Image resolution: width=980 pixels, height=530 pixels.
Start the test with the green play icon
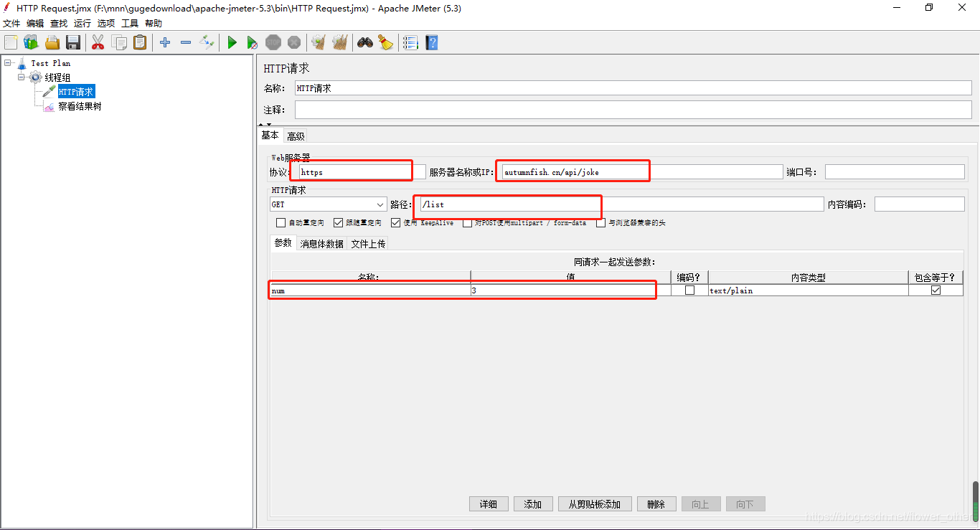click(232, 42)
